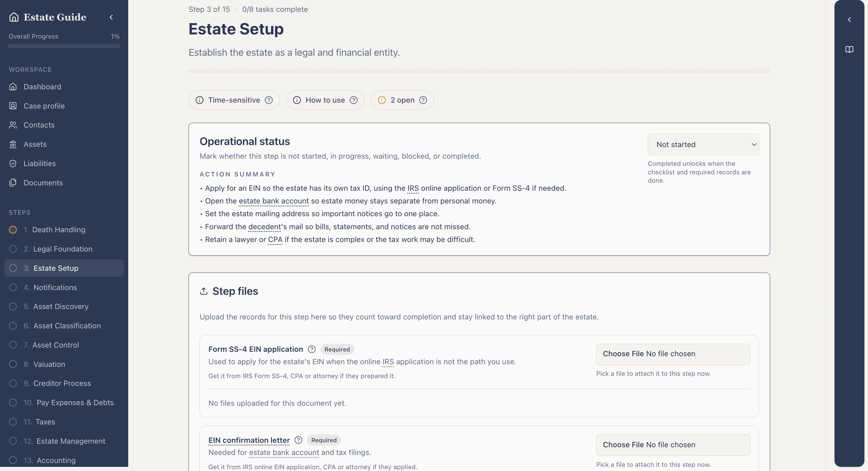Click the help icon on How to use chip

[354, 100]
